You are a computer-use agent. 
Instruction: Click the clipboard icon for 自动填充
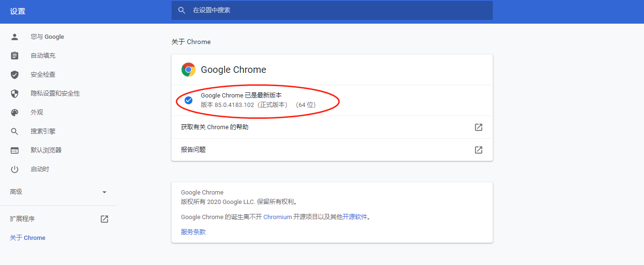[15, 55]
